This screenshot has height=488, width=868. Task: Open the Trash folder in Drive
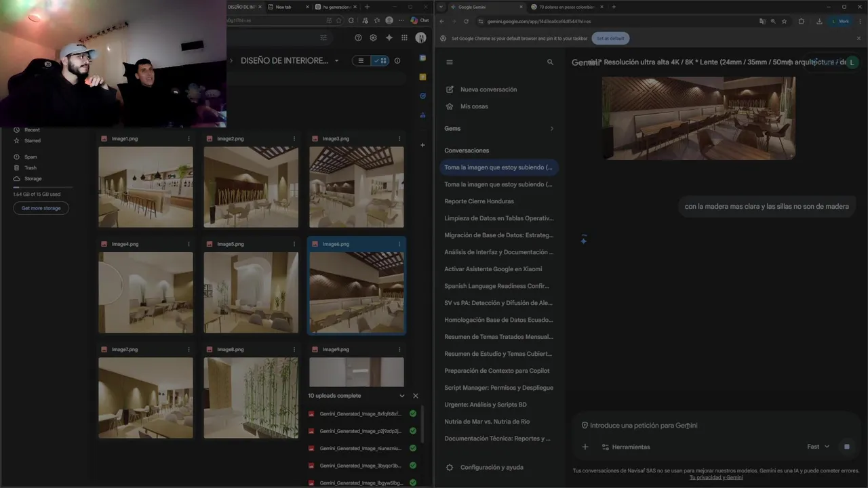pos(31,167)
